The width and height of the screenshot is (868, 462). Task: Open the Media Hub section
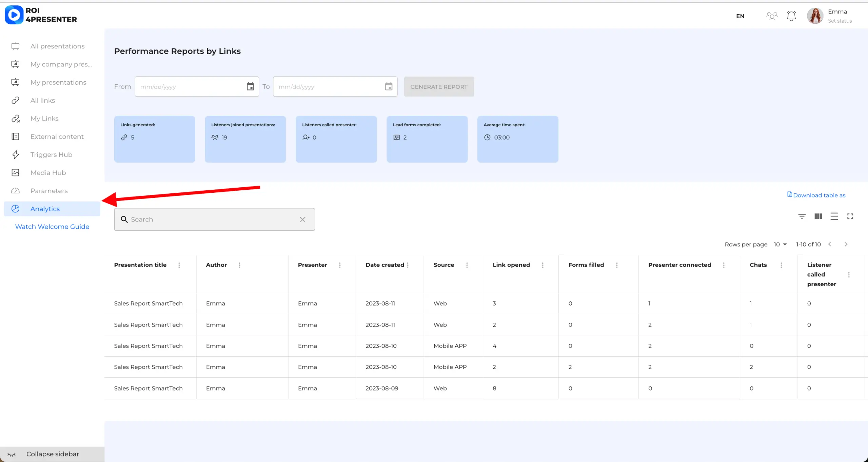pyautogui.click(x=48, y=173)
